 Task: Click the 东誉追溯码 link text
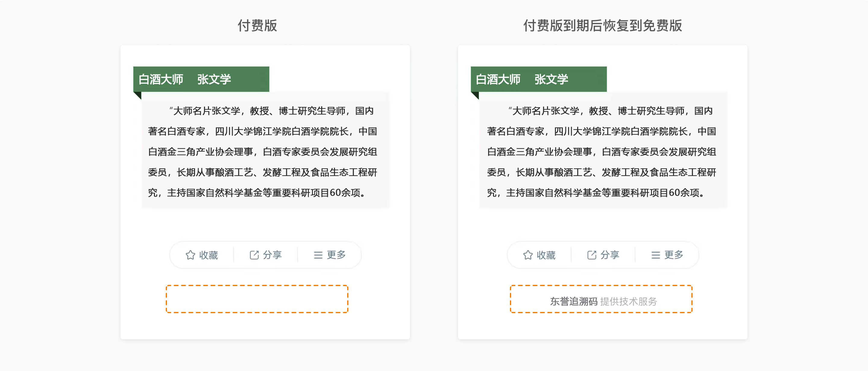(x=574, y=302)
